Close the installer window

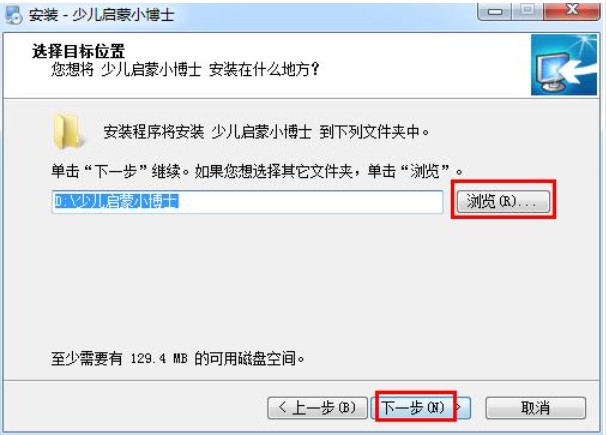click(572, 11)
